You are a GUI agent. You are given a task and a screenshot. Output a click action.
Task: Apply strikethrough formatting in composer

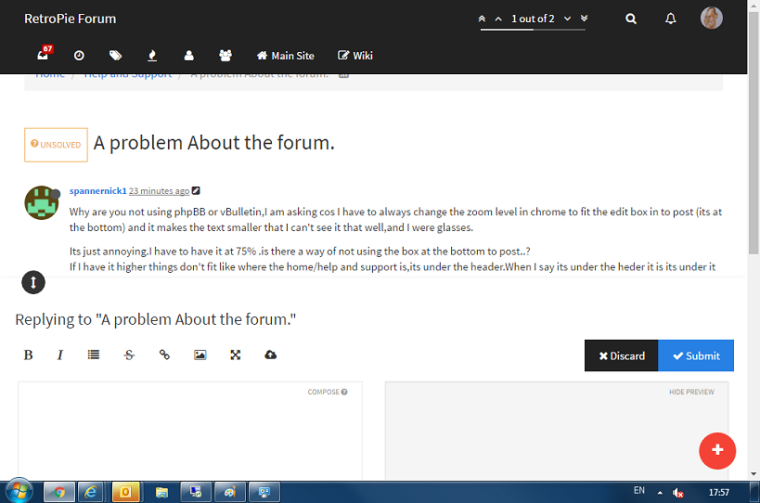click(129, 355)
